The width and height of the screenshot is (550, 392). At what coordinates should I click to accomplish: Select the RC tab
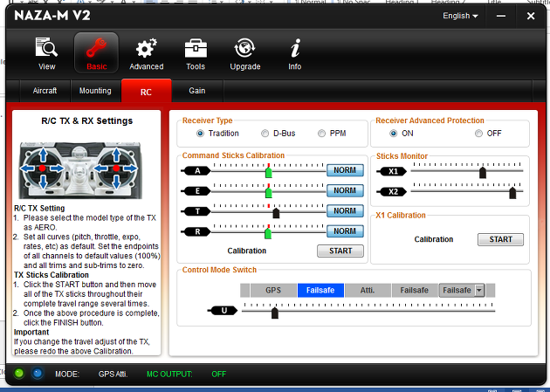[x=147, y=91]
